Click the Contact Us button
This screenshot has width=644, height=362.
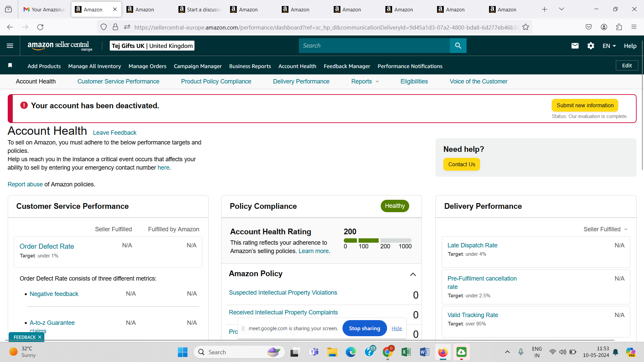[x=462, y=164]
